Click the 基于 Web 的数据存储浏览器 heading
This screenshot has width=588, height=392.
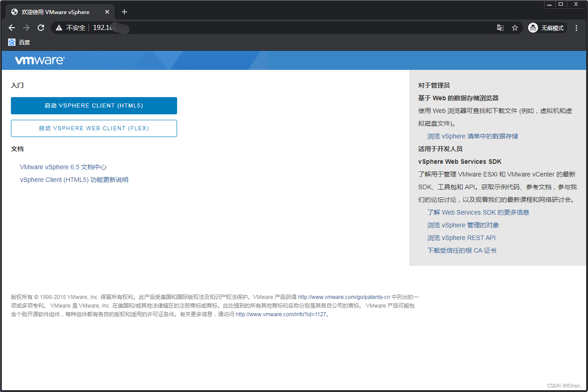click(458, 98)
